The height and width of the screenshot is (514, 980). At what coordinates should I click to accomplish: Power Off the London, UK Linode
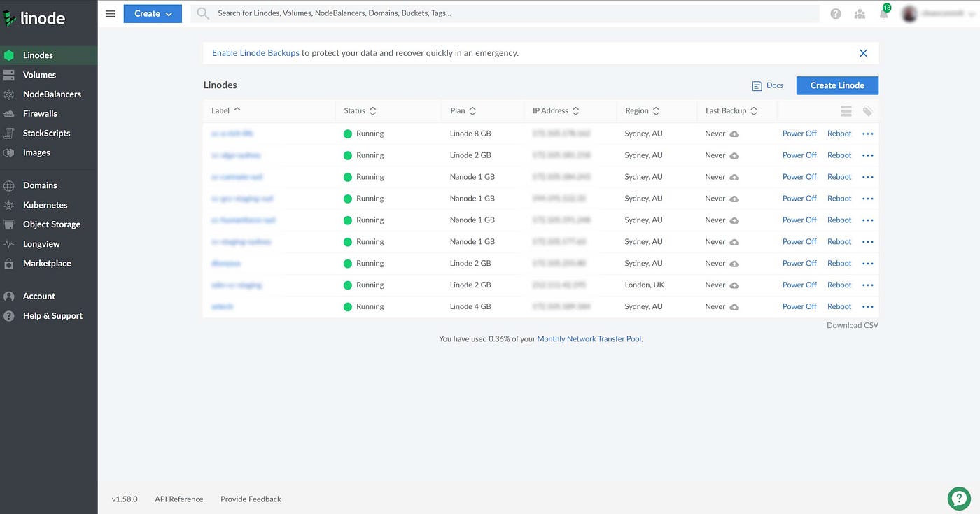799,285
